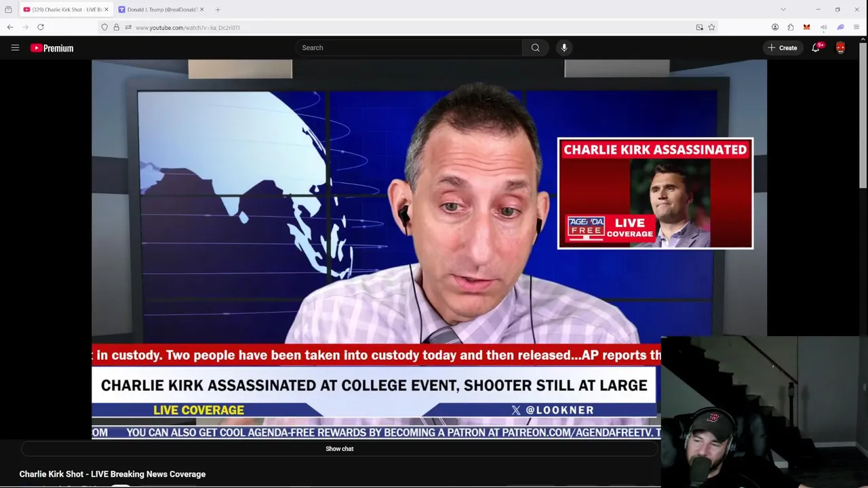Open the MetaMask fox extension
This screenshot has width=868, height=488.
pos(806,27)
